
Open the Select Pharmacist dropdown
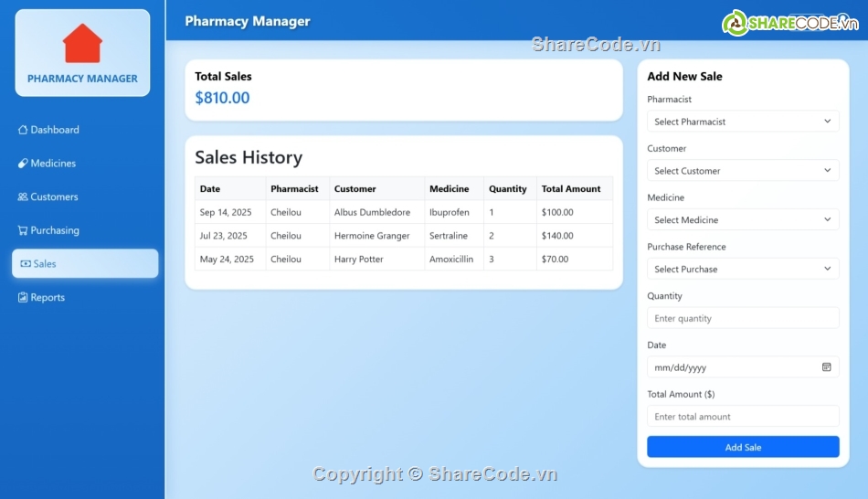(x=742, y=122)
